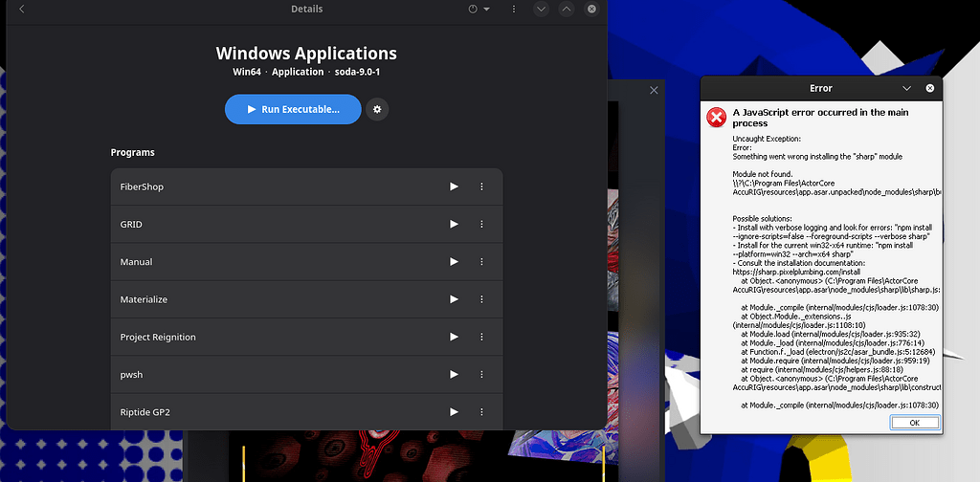Close the Error dialog window

[930, 89]
